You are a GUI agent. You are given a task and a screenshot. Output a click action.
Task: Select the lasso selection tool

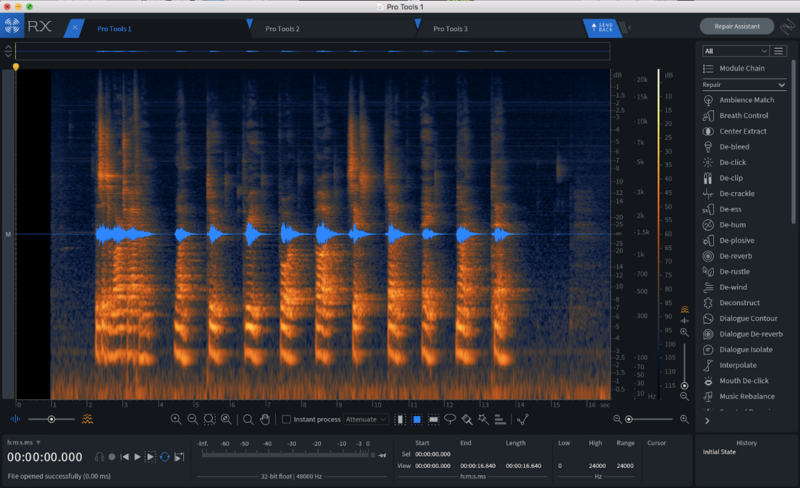449,420
